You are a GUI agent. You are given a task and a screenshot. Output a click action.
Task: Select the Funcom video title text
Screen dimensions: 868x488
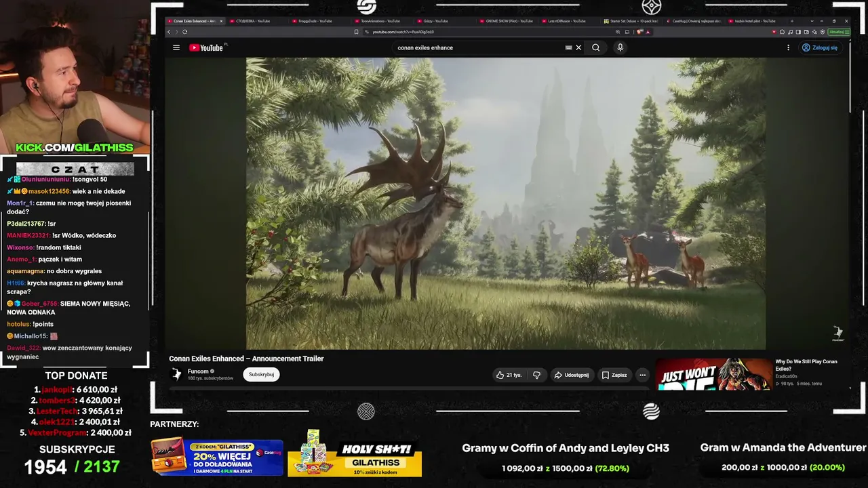click(x=246, y=359)
